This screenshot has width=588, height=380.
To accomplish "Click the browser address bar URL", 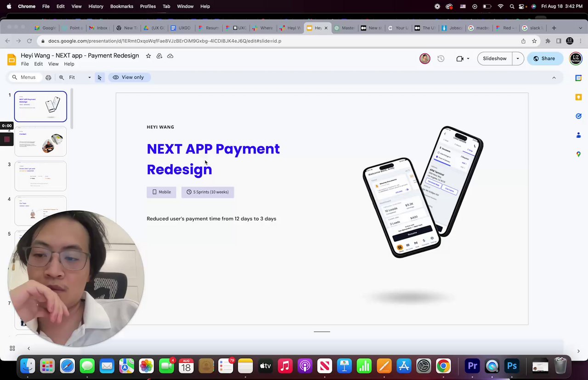I will point(165,41).
